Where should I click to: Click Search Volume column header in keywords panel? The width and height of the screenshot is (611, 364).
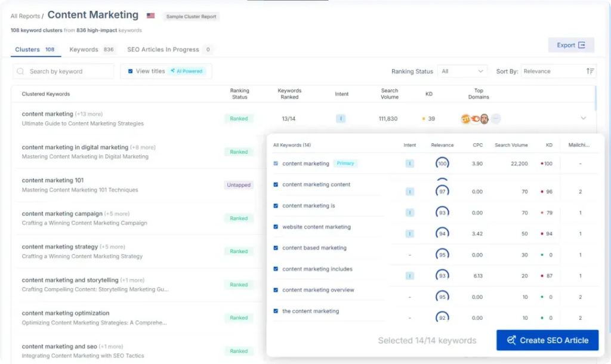coord(511,145)
